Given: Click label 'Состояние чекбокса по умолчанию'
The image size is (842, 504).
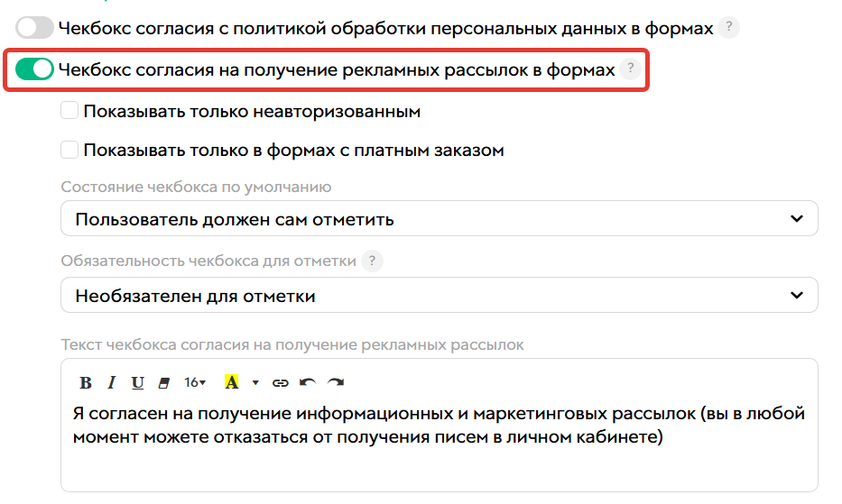Looking at the screenshot, I should pyautogui.click(x=196, y=187).
